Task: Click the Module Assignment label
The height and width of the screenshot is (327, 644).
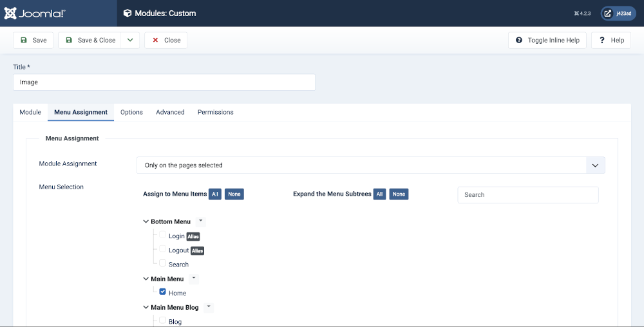Action: pos(68,163)
